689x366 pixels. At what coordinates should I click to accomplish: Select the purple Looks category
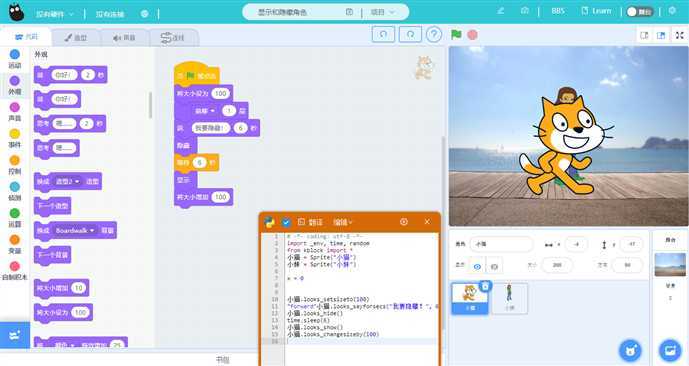[x=15, y=85]
